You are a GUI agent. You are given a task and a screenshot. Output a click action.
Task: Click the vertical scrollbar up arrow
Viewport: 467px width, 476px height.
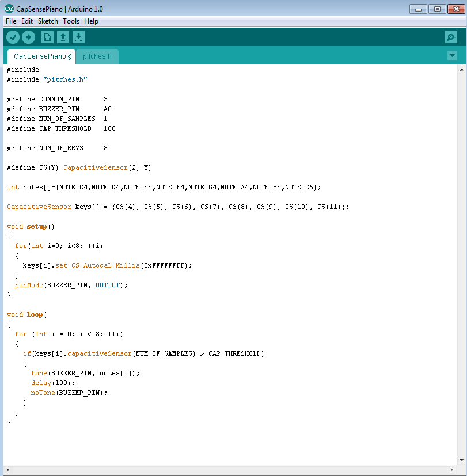[462, 70]
